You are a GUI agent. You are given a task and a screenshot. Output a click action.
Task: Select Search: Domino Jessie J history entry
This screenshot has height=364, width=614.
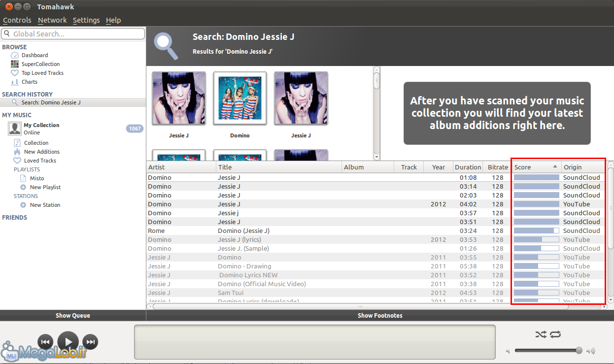point(73,102)
